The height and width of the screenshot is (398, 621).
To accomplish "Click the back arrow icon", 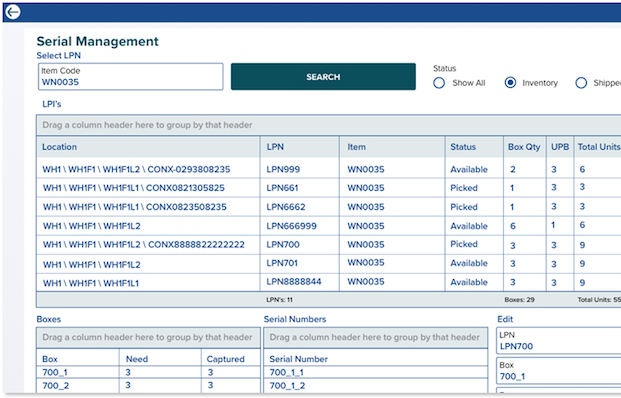I will 13,12.
